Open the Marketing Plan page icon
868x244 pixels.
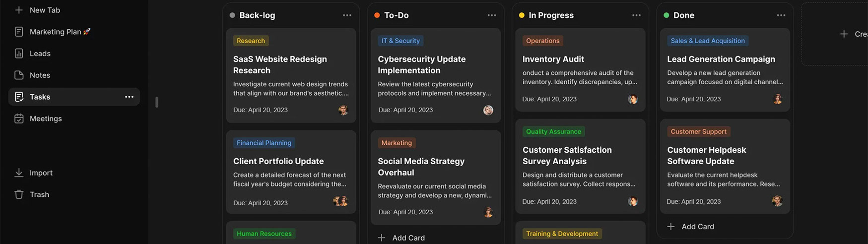click(19, 32)
